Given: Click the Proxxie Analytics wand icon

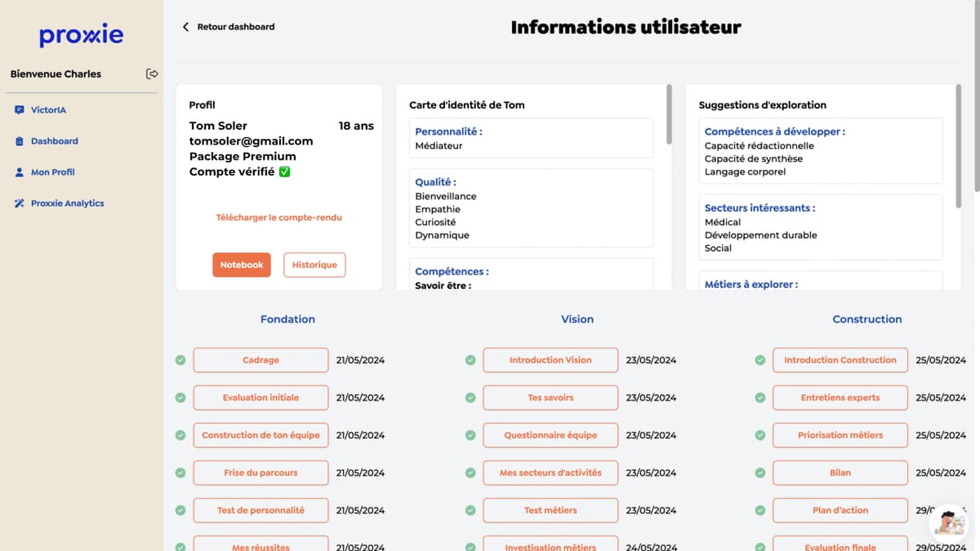Looking at the screenshot, I should pos(20,203).
